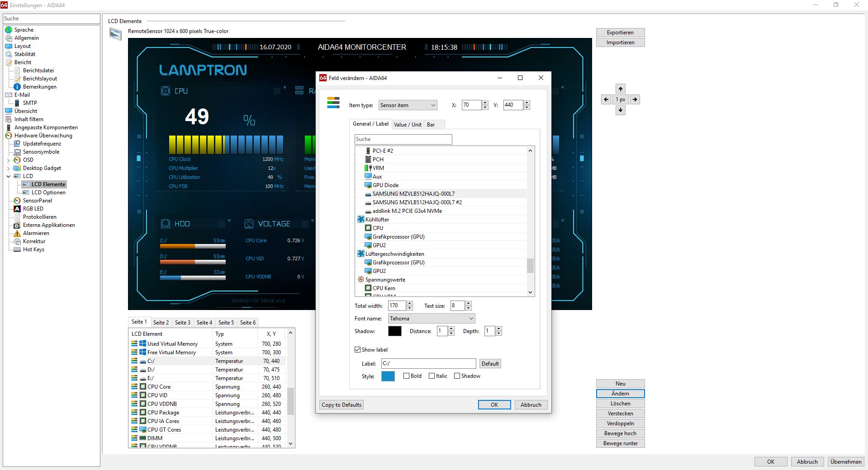Click the Verdoppeln button

pos(620,423)
